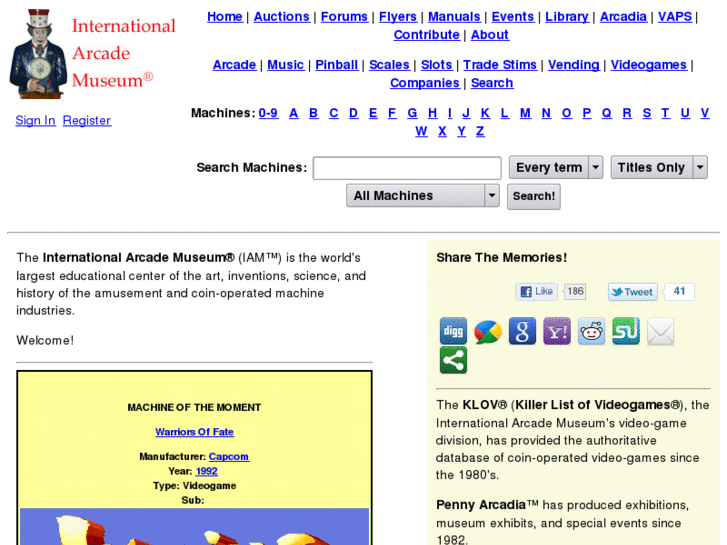Share on Reddit icon
Screen dimensions: 727x545
[x=591, y=331]
